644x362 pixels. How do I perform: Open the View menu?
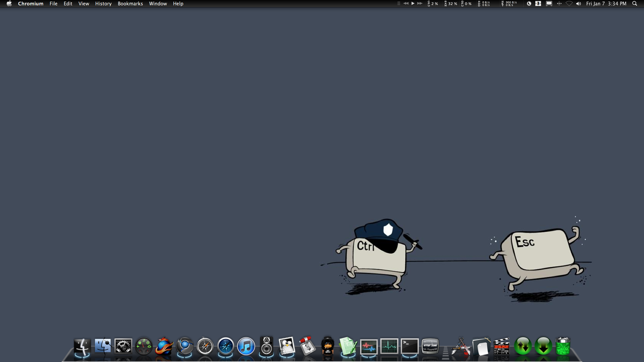(84, 4)
